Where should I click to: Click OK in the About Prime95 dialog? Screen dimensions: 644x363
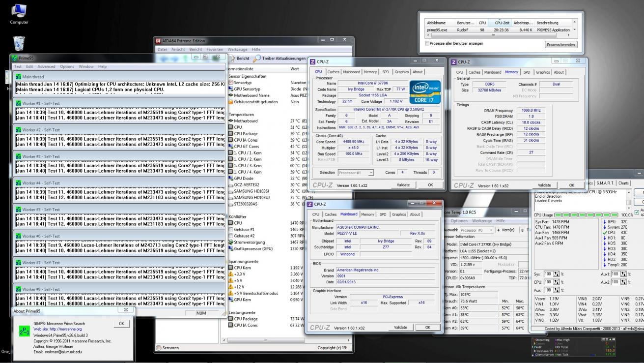point(121,324)
